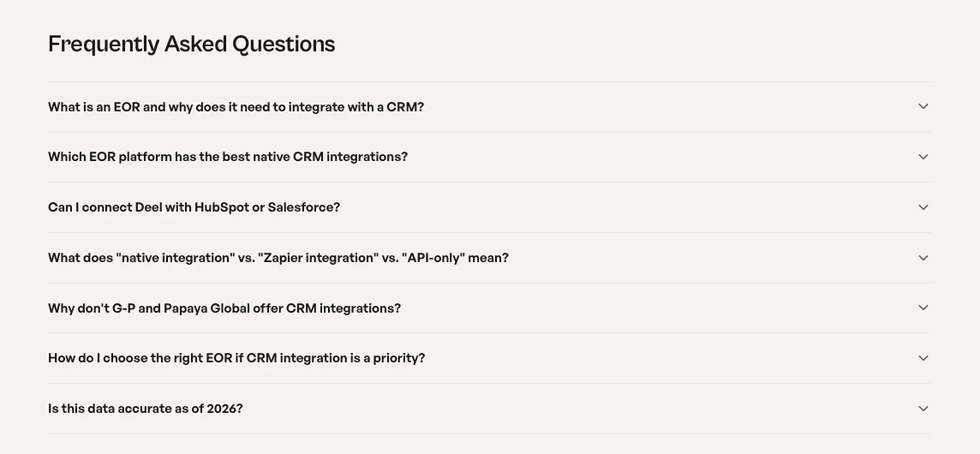Select the word 'Salesforce' in the Deel question
980x454 pixels.
(x=304, y=207)
